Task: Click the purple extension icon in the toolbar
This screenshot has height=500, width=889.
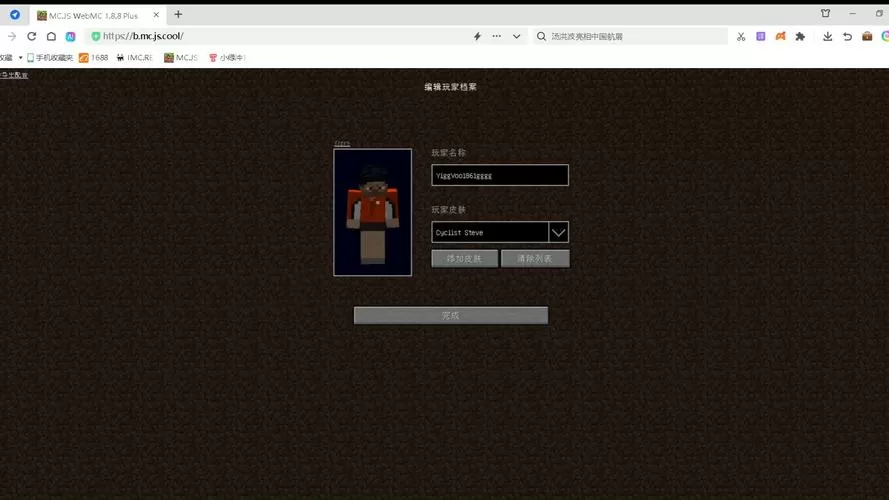Action: coord(761,36)
